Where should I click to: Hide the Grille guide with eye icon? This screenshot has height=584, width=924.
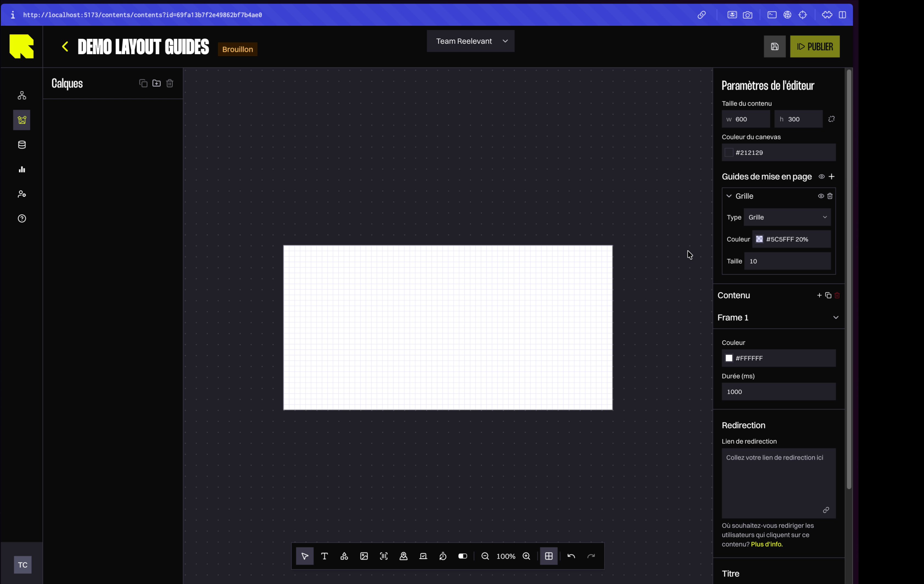click(x=821, y=196)
